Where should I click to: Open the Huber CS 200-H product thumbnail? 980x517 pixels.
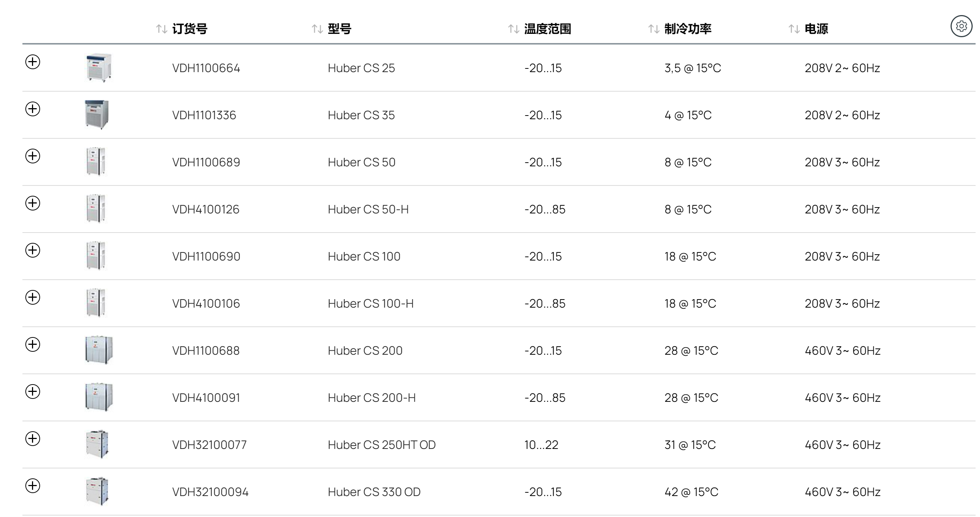99,397
